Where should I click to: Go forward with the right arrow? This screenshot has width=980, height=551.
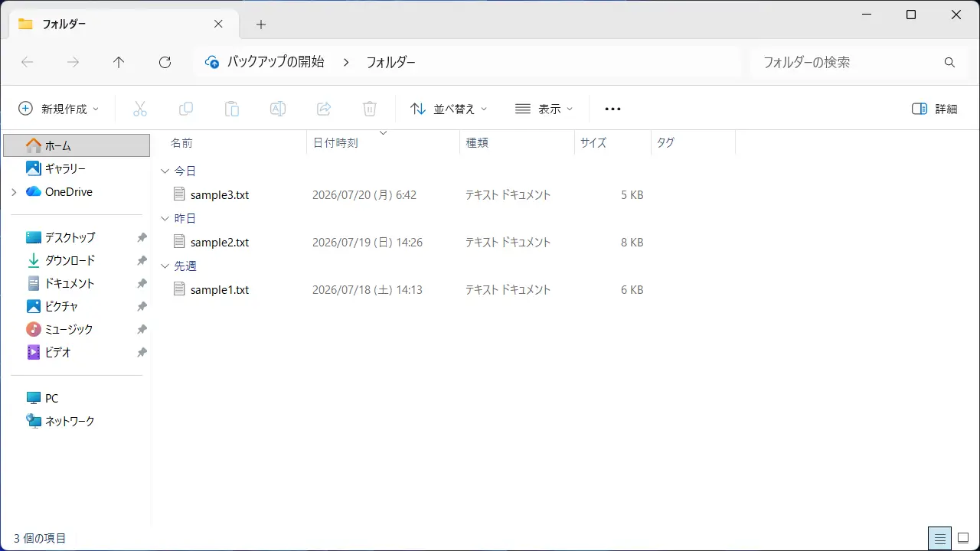tap(73, 63)
